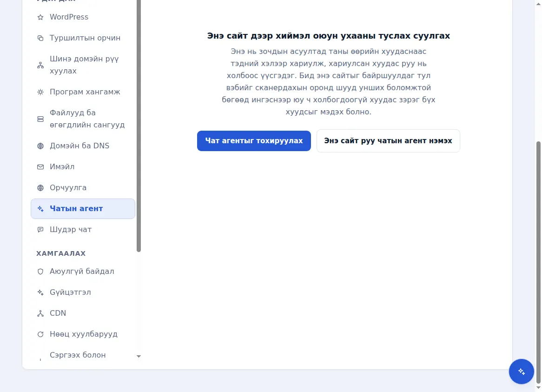This screenshot has height=392, width=542.
Task: Click the node icon beside CDN
Action: 40,313
